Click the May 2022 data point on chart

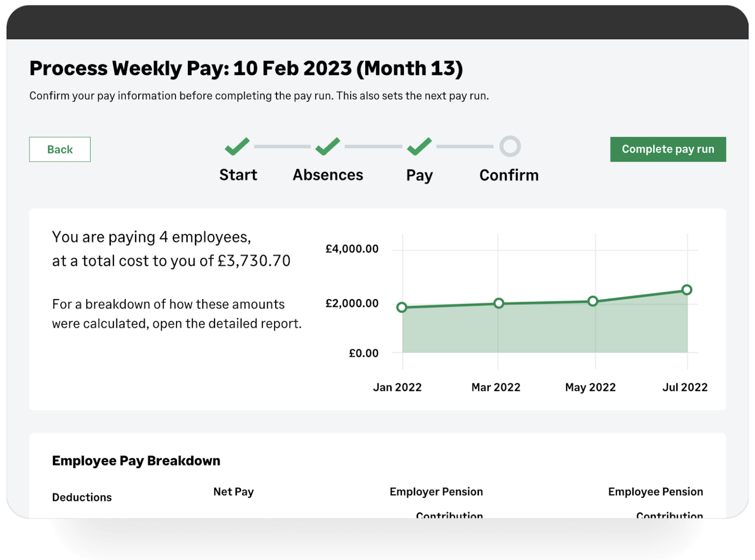coord(593,301)
